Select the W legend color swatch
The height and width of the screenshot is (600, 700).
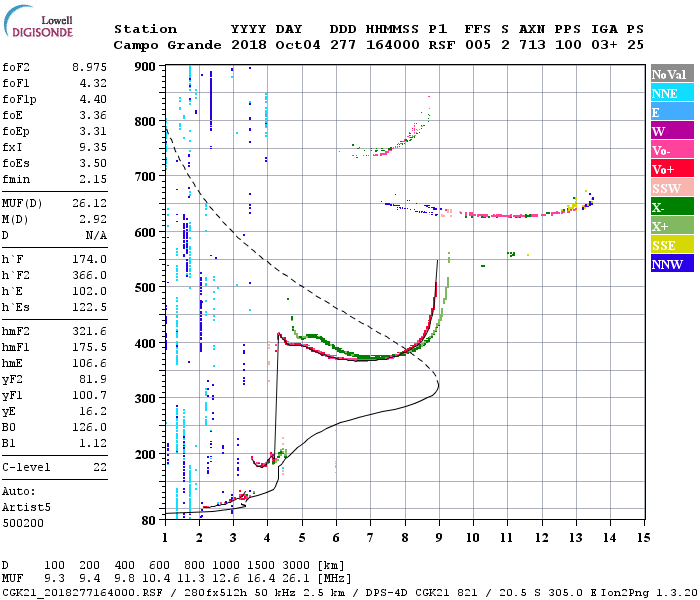coord(672,131)
